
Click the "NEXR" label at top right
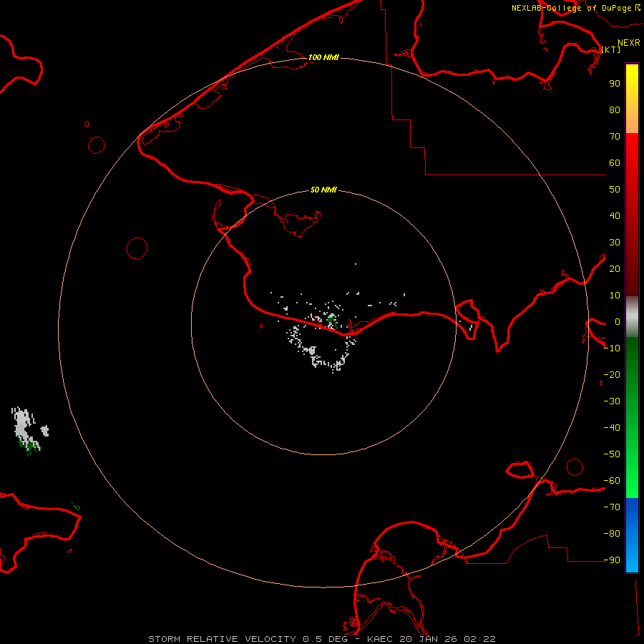click(628, 43)
